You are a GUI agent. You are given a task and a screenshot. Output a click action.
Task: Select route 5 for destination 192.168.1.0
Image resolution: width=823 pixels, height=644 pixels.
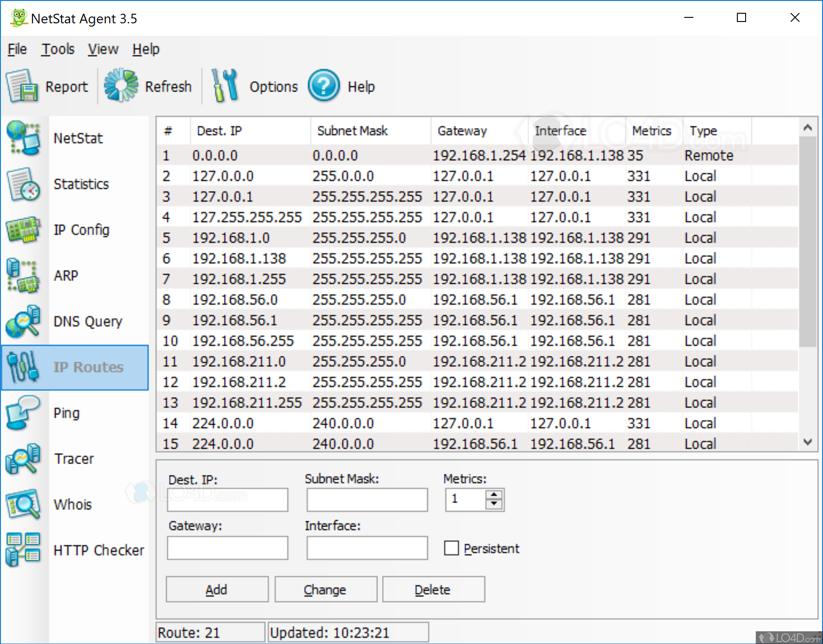(x=321, y=237)
